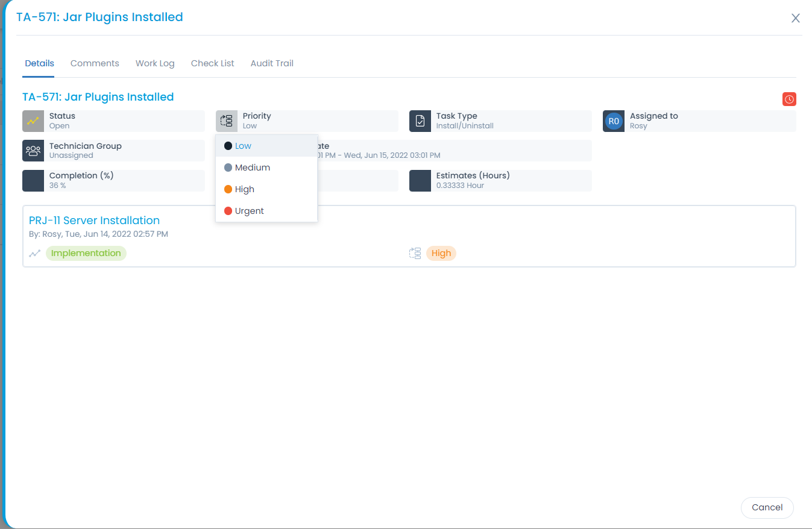The width and height of the screenshot is (812, 529).
Task: Click the Estimates (Hours) field icon
Action: click(420, 180)
